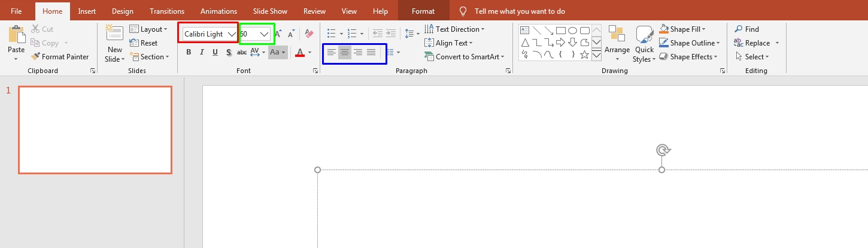
Task: Apply the red Font Color button
Action: click(300, 53)
